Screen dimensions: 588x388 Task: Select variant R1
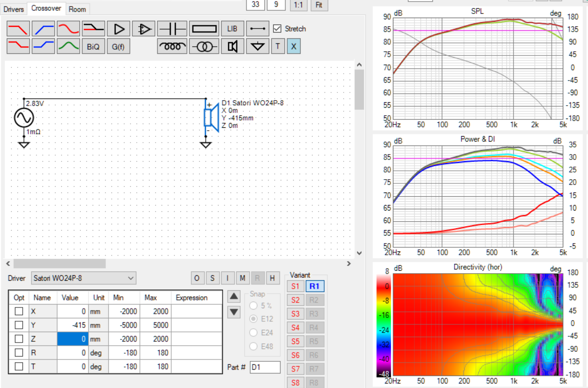point(315,286)
